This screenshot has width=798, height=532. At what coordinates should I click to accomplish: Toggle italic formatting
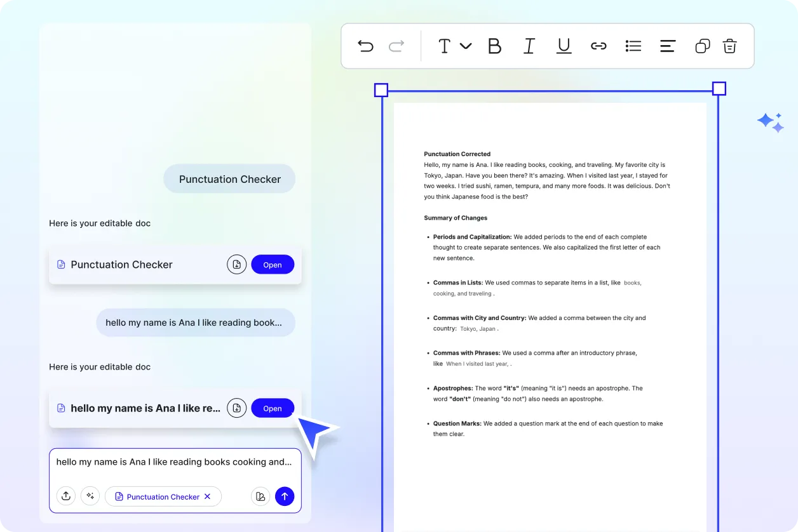pos(529,46)
